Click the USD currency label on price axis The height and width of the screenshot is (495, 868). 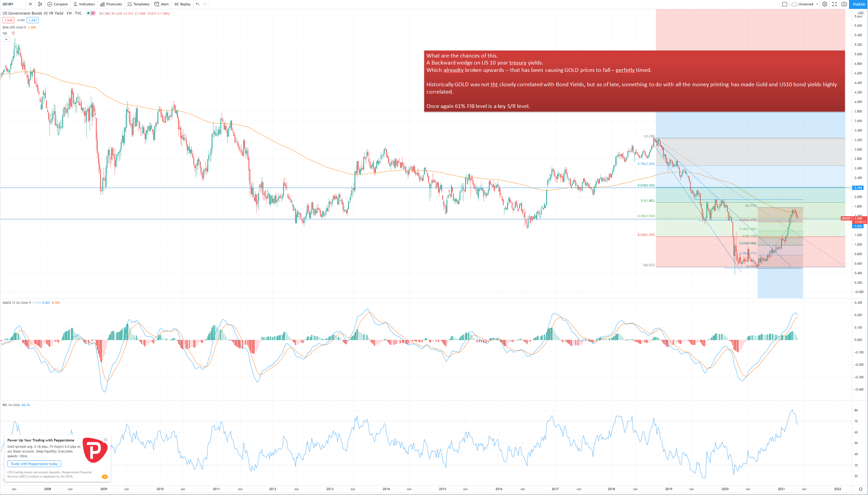coord(860,13)
